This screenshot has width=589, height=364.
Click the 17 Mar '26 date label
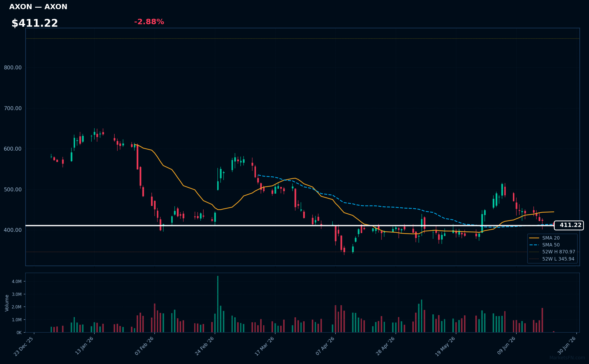tap(265, 346)
